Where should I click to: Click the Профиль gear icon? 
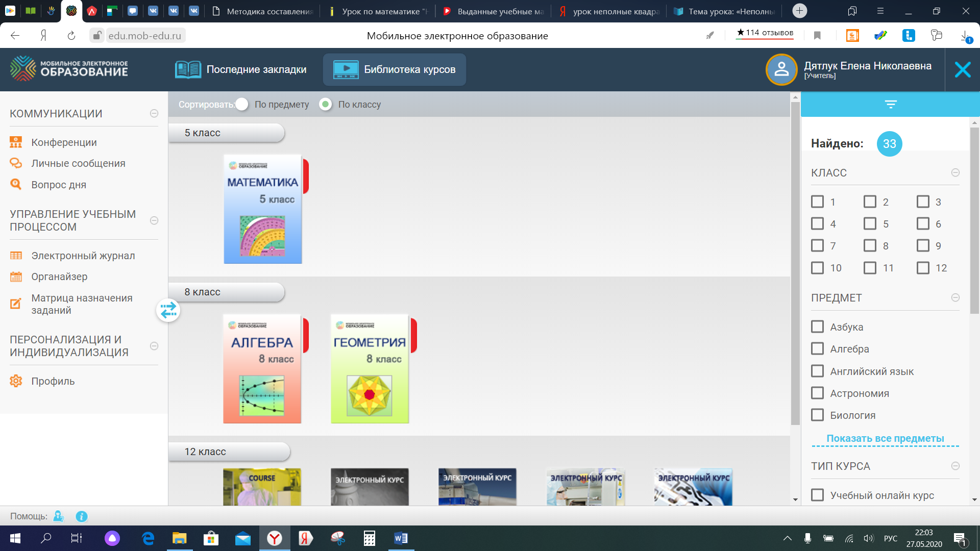16,381
